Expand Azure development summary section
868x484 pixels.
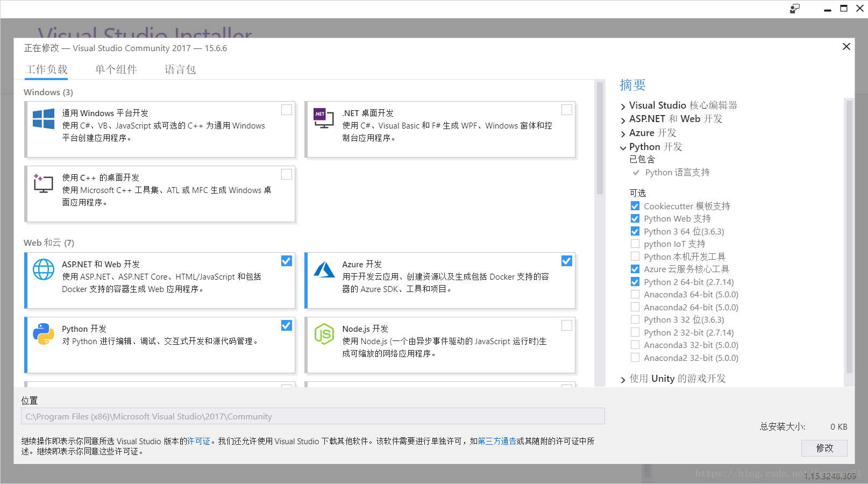click(623, 134)
